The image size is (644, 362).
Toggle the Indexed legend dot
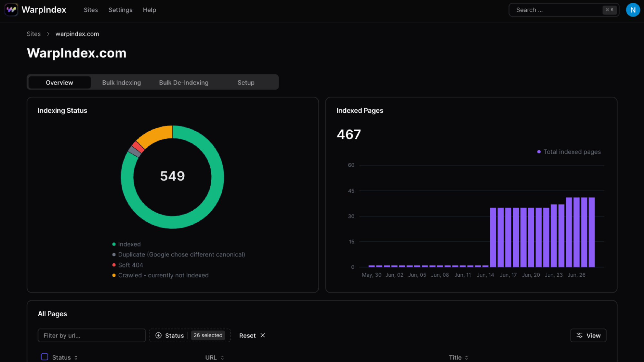click(114, 244)
